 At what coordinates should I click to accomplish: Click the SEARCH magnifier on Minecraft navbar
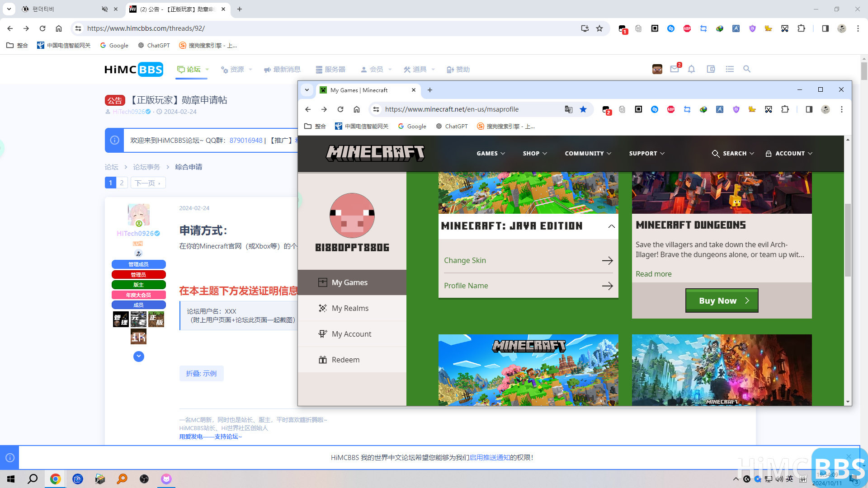[716, 153]
